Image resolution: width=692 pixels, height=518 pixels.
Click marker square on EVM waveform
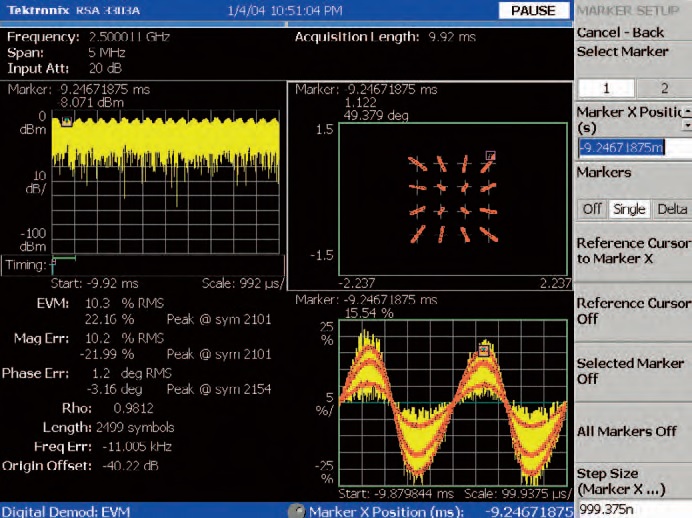[x=482, y=350]
